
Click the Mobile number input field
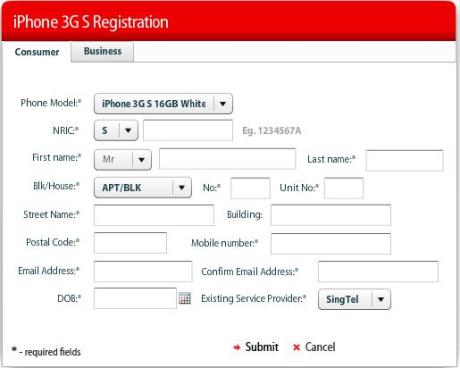point(331,244)
